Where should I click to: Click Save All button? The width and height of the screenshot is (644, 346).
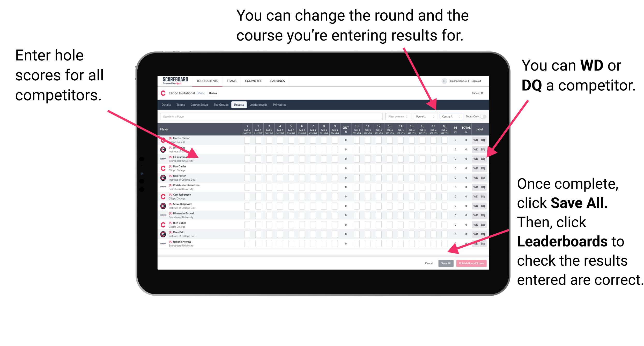click(x=446, y=263)
